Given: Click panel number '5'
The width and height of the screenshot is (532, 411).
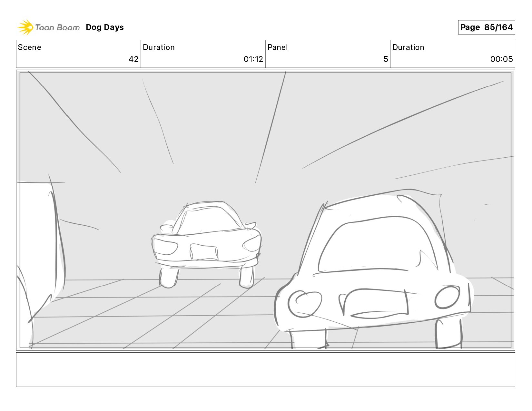Looking at the screenshot, I should click(x=386, y=59).
